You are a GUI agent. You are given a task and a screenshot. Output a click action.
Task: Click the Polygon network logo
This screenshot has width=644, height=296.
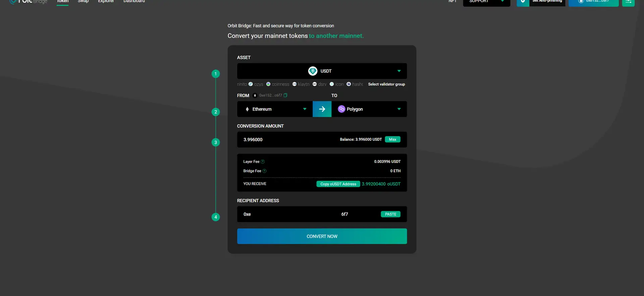341,109
